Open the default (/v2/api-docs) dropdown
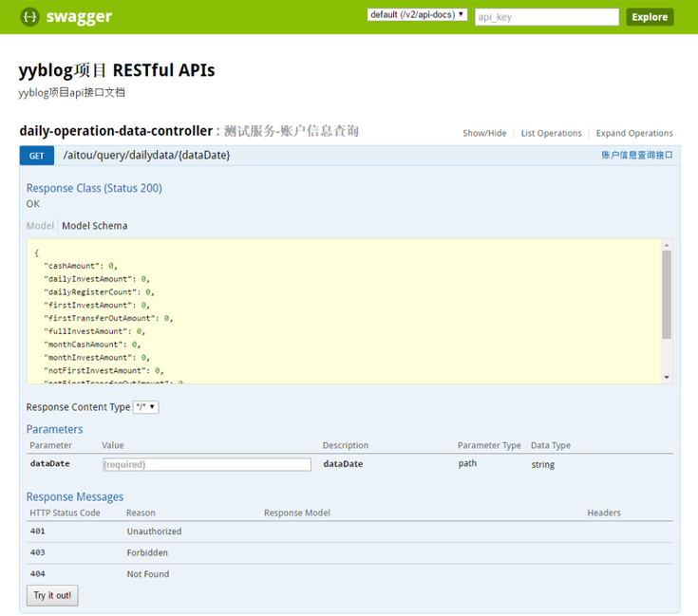698x616 pixels. tap(417, 14)
